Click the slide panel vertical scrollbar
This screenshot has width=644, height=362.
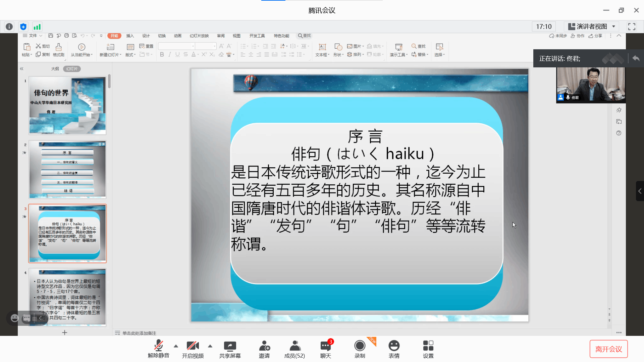[x=109, y=81]
